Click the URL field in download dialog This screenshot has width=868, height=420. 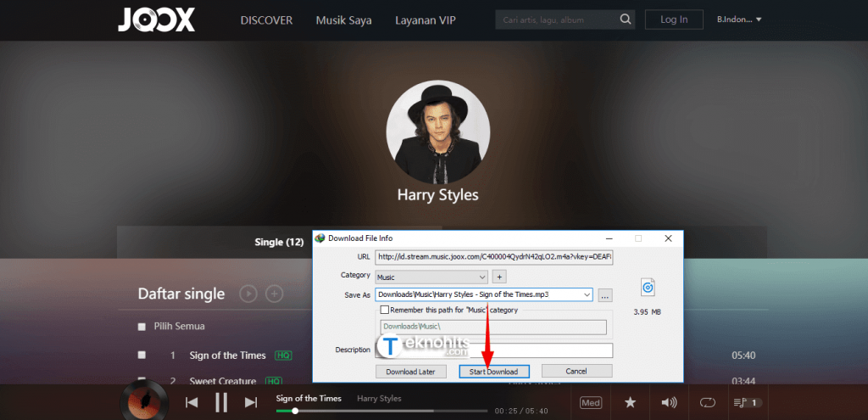pos(494,257)
